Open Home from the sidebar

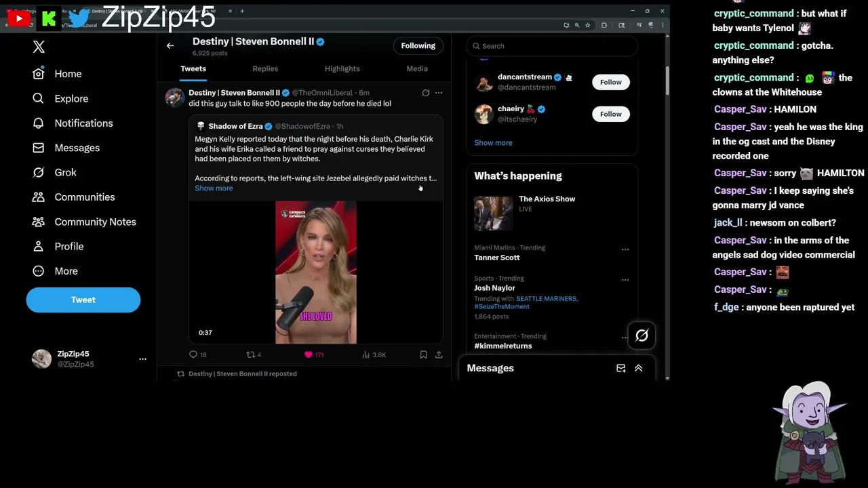pos(58,74)
